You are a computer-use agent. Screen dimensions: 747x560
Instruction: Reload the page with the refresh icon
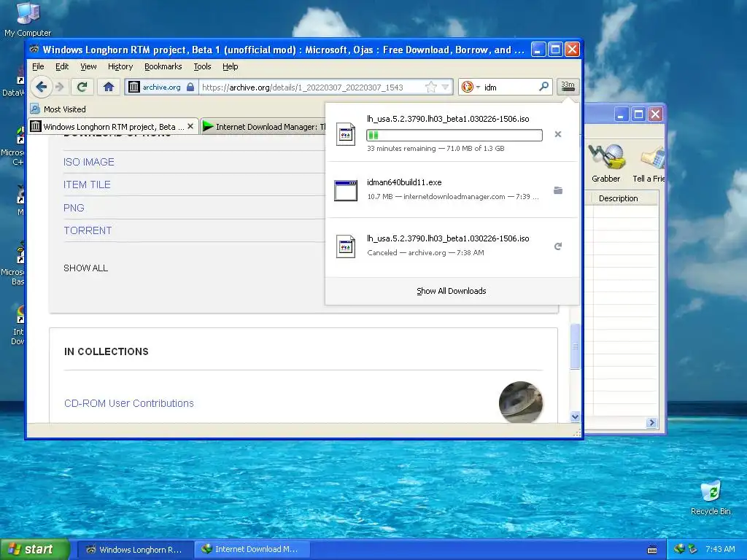(x=82, y=87)
